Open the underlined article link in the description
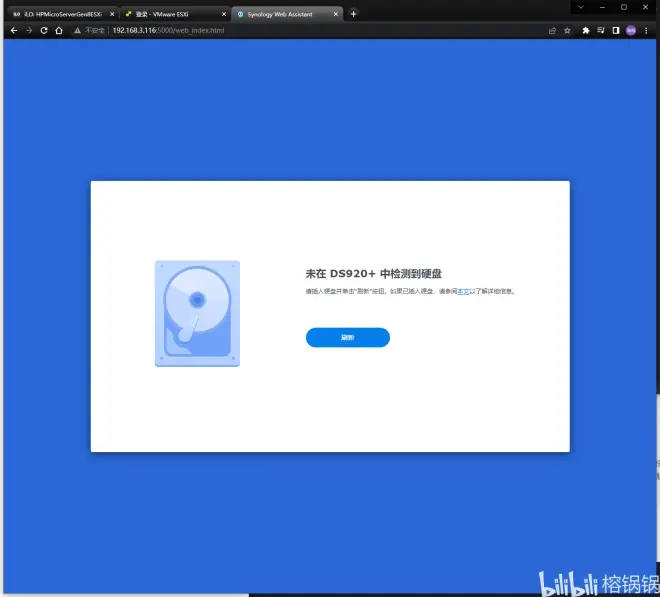The image size is (660, 597). 463,291
